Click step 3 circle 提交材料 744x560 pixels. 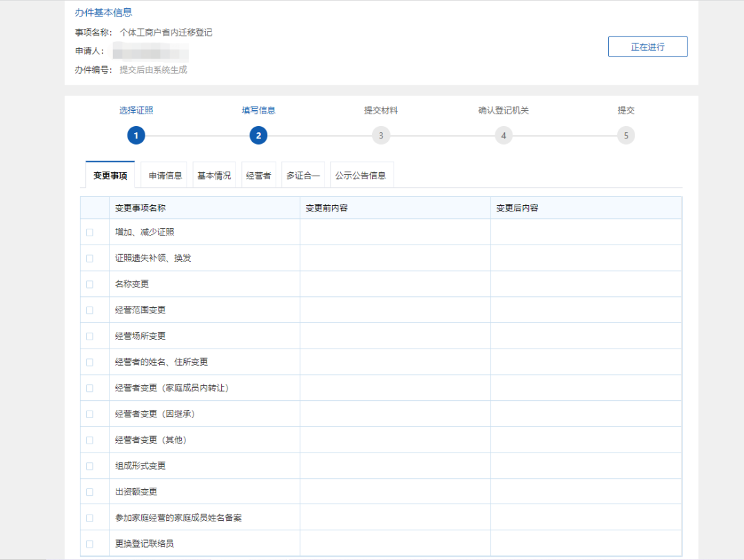pyautogui.click(x=381, y=136)
